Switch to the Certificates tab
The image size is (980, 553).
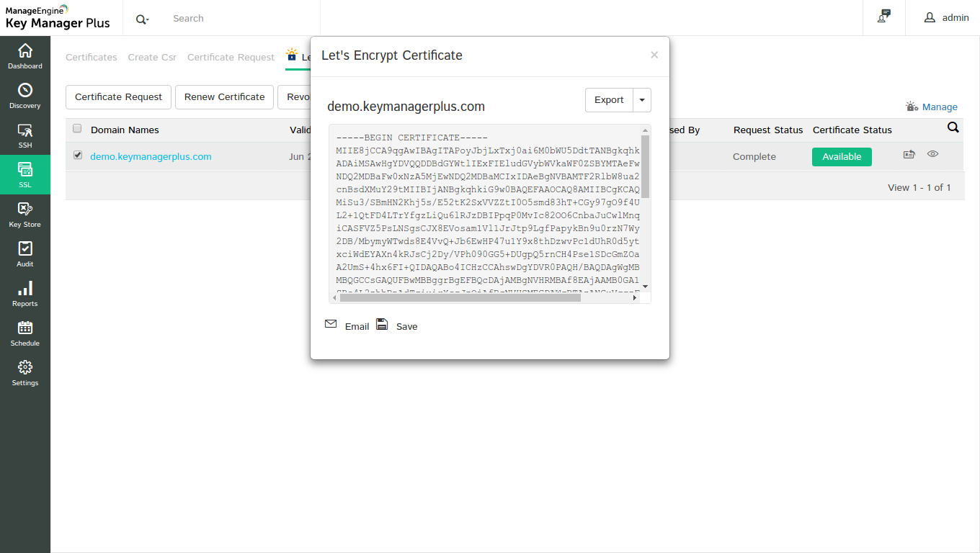pyautogui.click(x=92, y=58)
